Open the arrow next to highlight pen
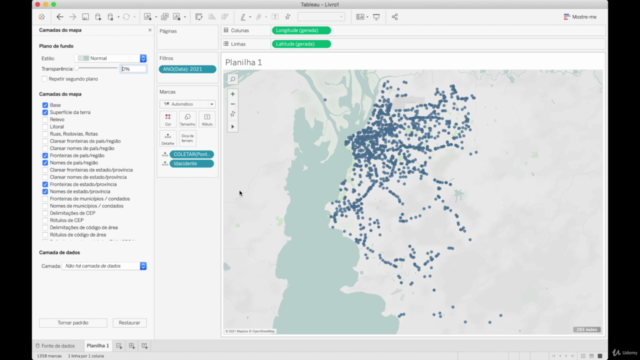This screenshot has width=640, height=360. pos(250,17)
